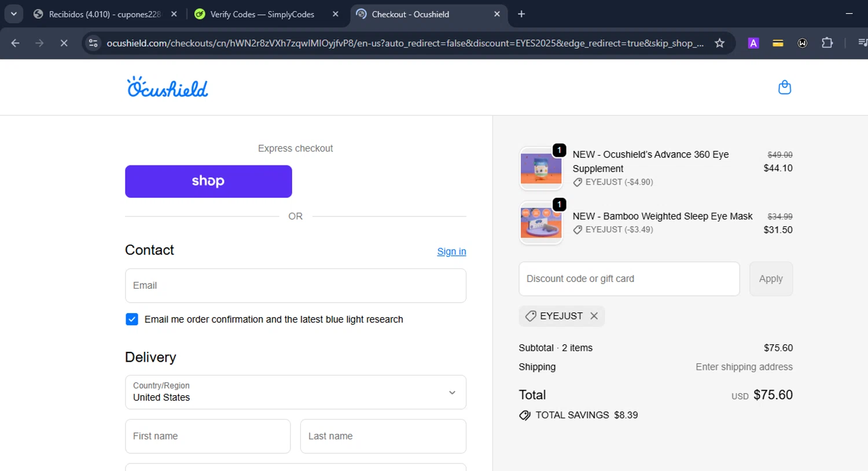Open the yellow card browser extension
The image size is (868, 471).
click(x=778, y=43)
